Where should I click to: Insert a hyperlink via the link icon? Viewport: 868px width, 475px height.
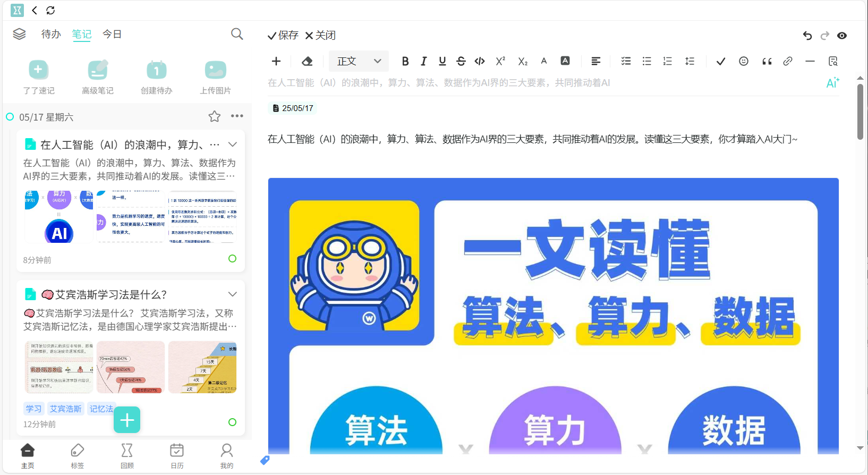pyautogui.click(x=788, y=61)
